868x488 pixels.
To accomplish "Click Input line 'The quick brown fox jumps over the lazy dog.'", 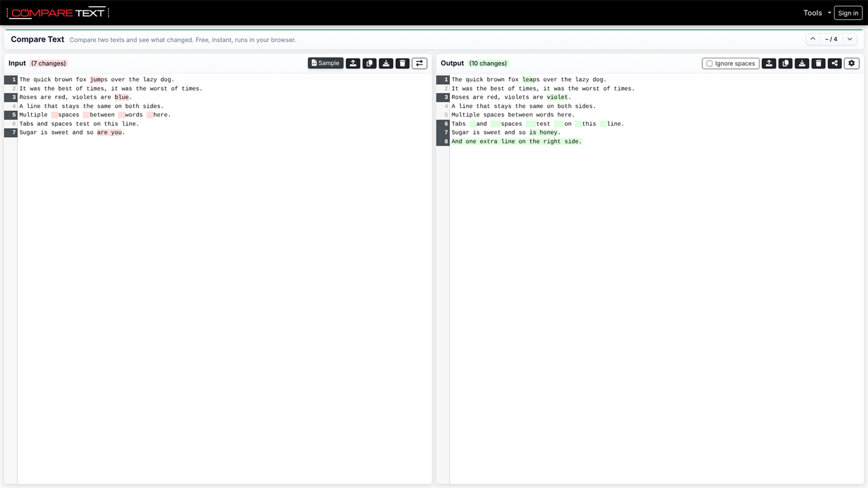I will 97,79.
